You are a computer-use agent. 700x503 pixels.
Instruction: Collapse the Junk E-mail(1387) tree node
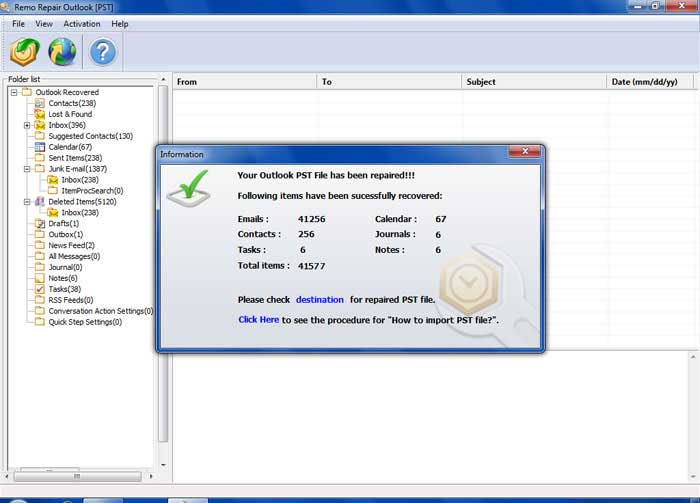(27, 169)
